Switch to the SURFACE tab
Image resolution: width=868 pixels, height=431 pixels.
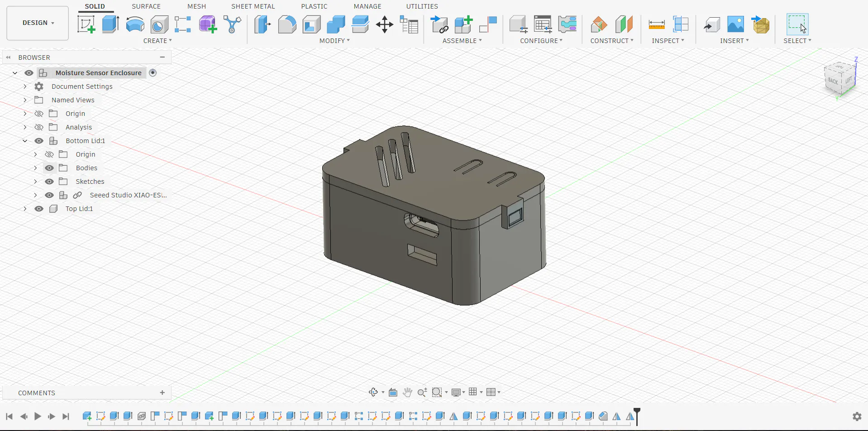click(x=146, y=6)
